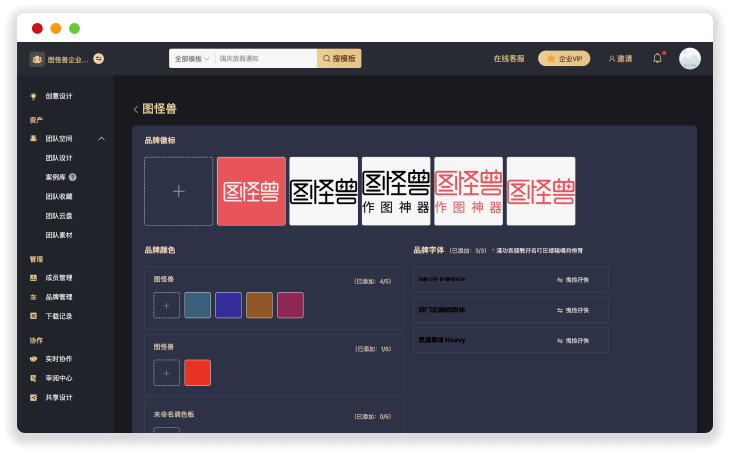730x454 pixels.
Task: Open 团队设计 in the sidebar
Action: (x=59, y=158)
